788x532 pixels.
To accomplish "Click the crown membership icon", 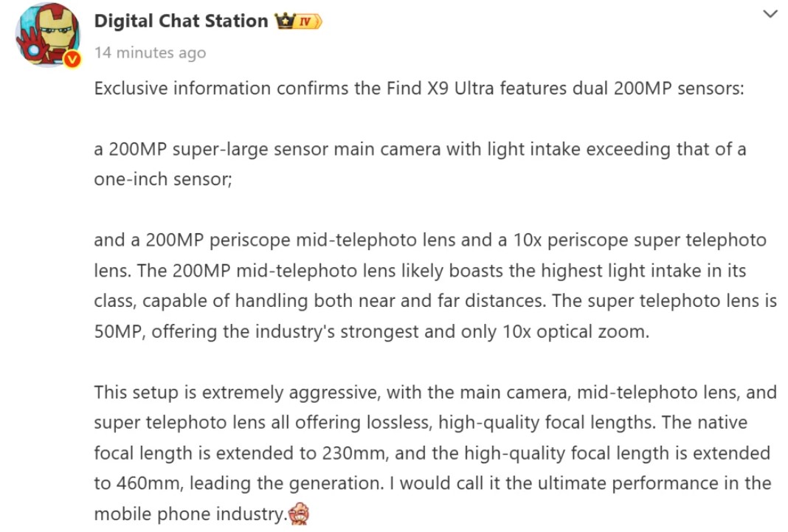I will click(x=284, y=21).
